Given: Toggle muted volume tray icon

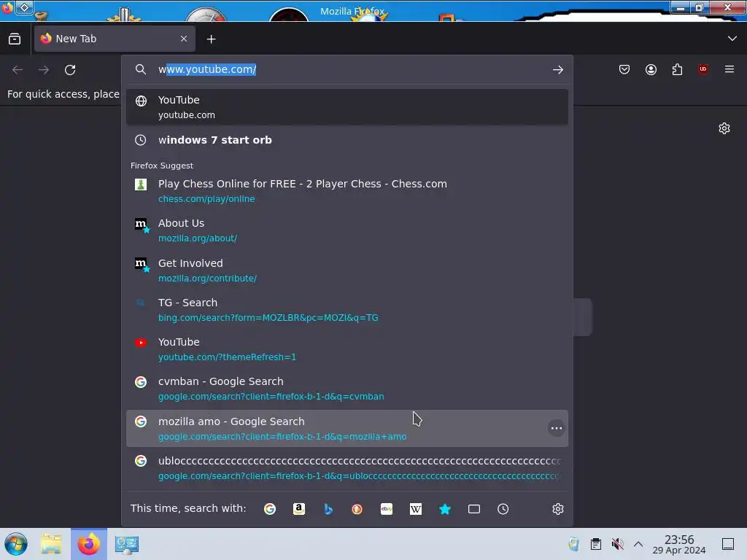Looking at the screenshot, I should pos(617,544).
